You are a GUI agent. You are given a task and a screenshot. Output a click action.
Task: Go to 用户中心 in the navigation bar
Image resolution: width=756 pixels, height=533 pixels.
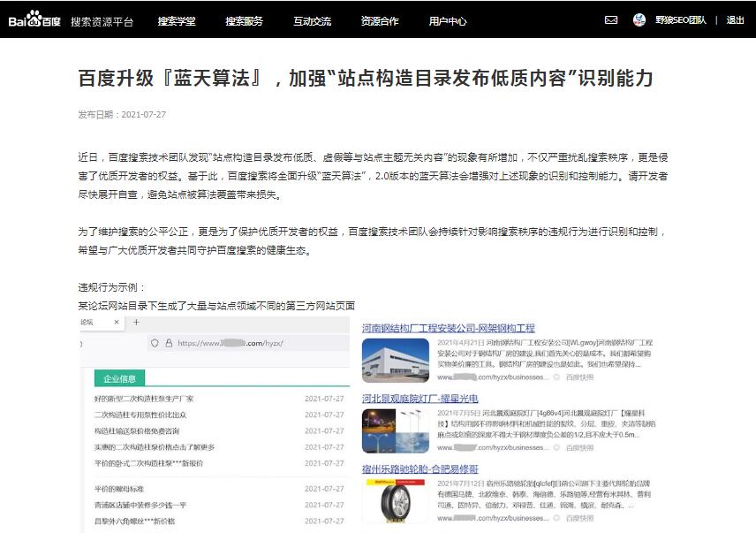click(x=448, y=20)
